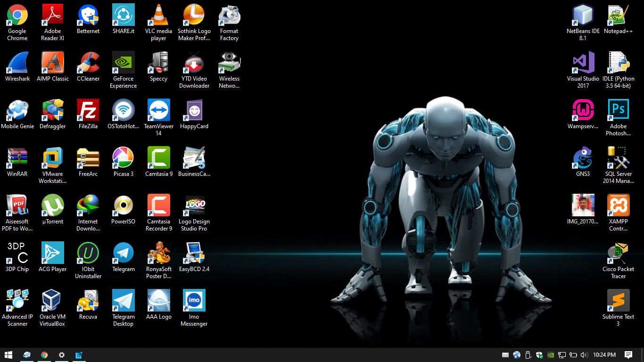Viewport: 644px width, 362px height.
Task: Open the Google Chrome desktop shortcut
Action: tap(17, 15)
